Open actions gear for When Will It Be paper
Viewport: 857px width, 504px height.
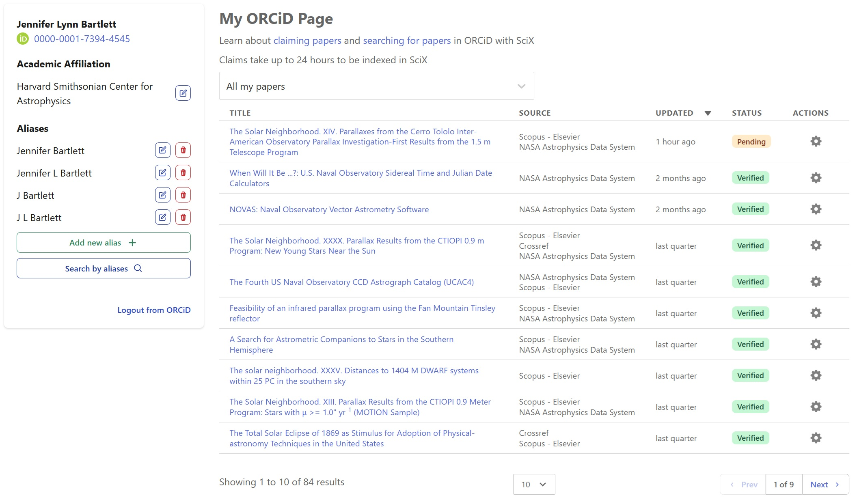point(816,178)
